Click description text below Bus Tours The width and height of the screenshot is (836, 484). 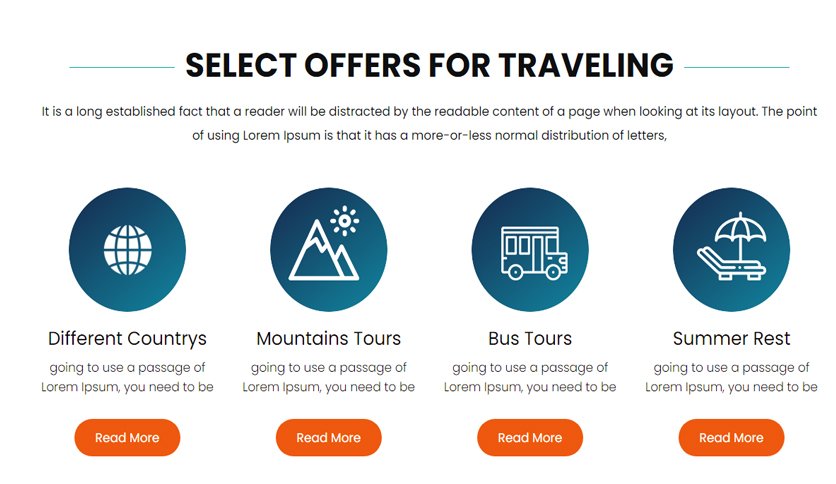[x=530, y=377]
